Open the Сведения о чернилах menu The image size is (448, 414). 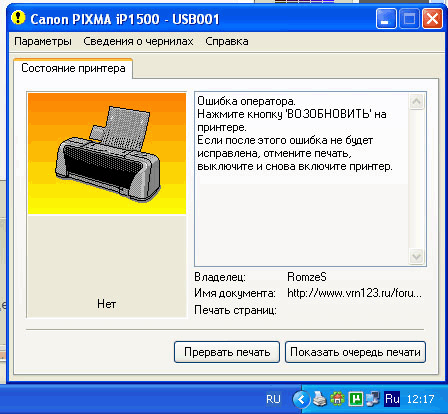click(x=138, y=41)
